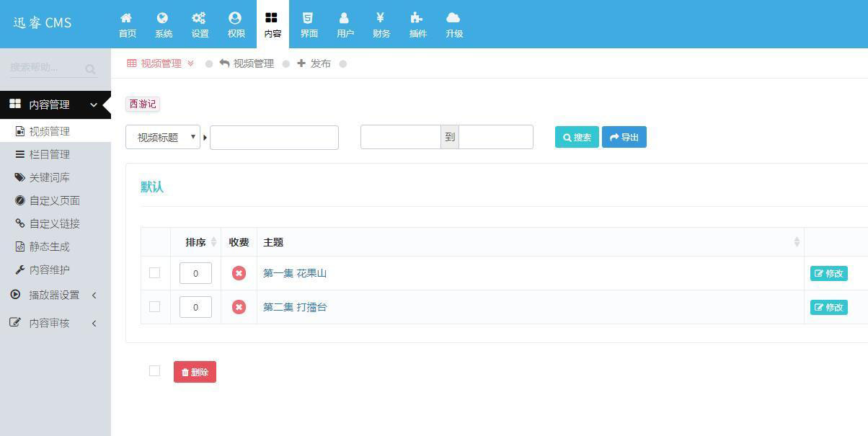This screenshot has height=436, width=868.
Task: Edit the 排序 value for 第一集 花果山
Action: pos(195,273)
